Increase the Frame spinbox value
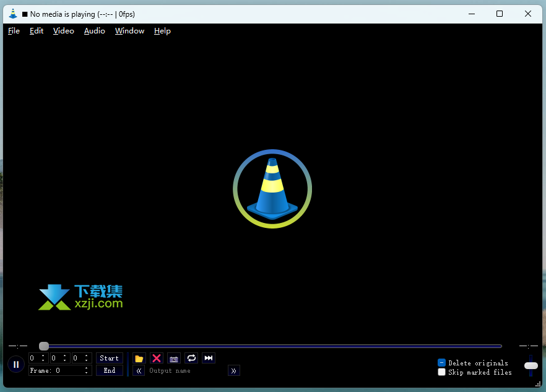 [87, 368]
